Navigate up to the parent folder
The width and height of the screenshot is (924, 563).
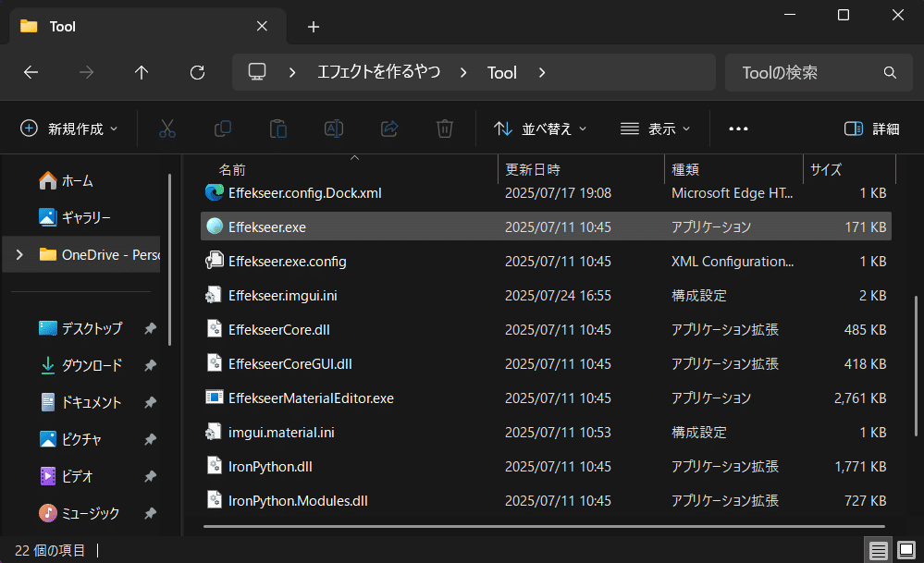(142, 72)
